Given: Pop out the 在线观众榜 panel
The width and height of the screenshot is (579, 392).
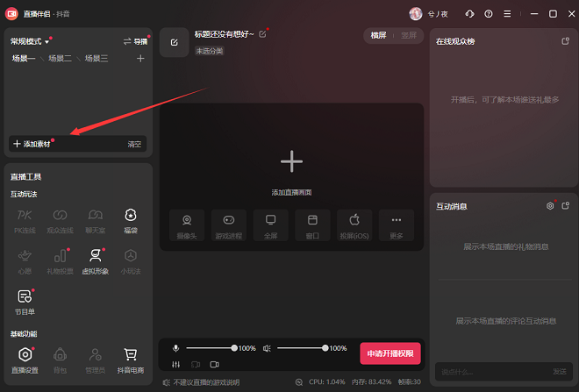Looking at the screenshot, I should [565, 41].
